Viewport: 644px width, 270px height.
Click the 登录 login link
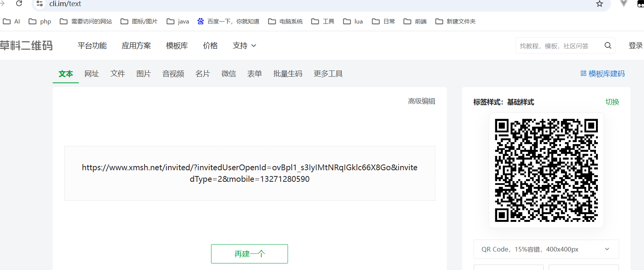tap(636, 45)
